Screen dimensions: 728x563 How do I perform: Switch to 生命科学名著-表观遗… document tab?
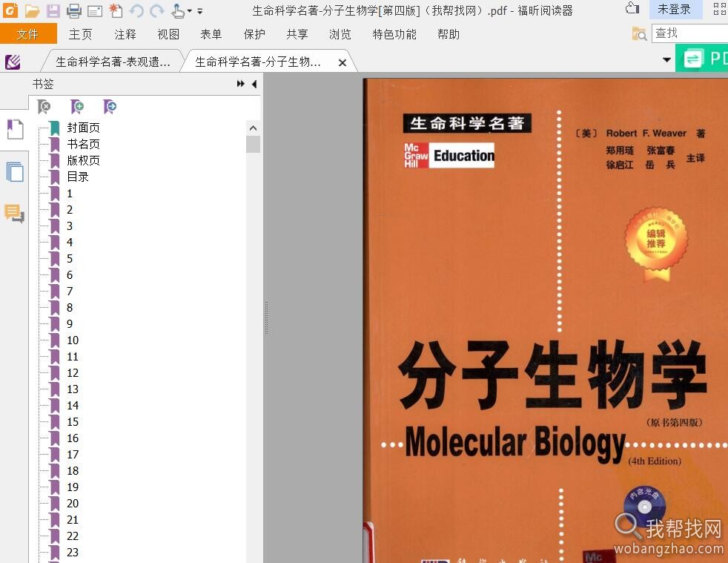(x=113, y=62)
